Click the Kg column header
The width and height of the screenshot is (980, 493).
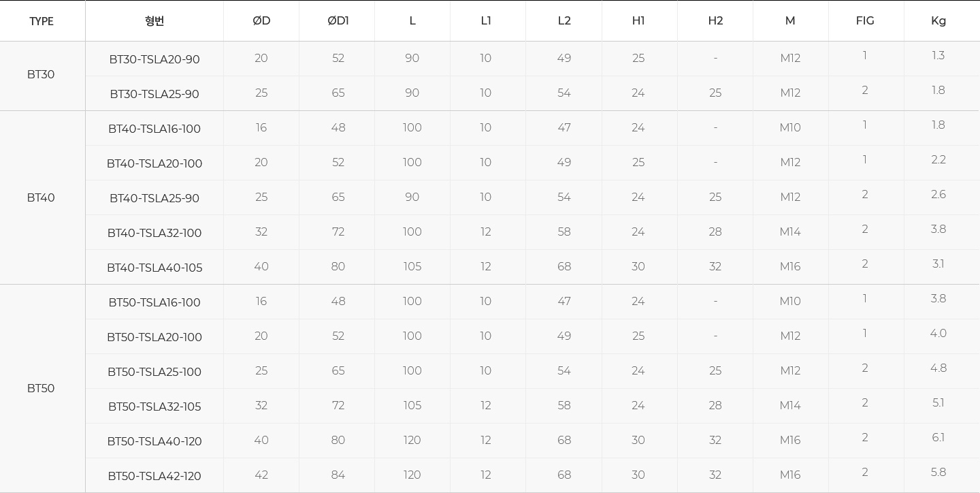pos(938,20)
